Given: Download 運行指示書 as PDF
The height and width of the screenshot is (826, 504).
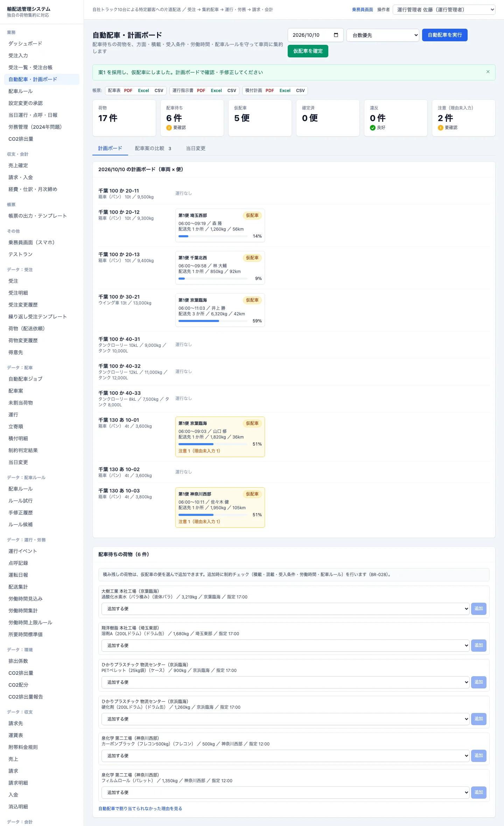Looking at the screenshot, I should [201, 91].
